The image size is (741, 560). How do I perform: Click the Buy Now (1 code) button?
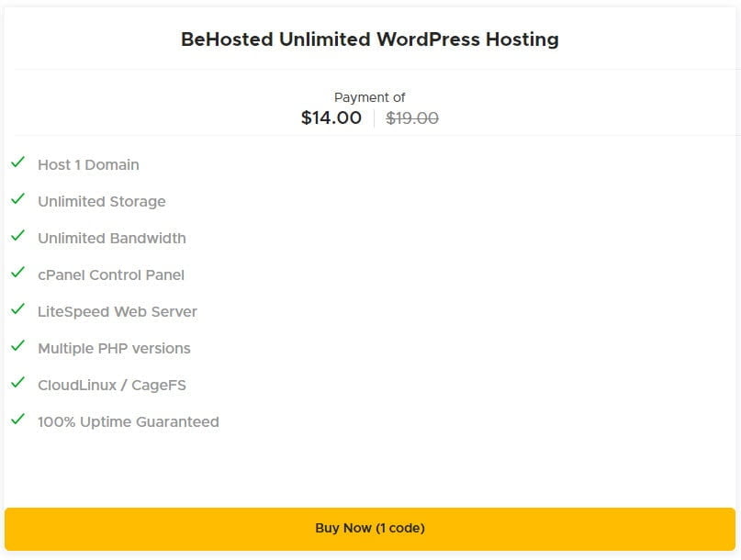click(x=370, y=528)
